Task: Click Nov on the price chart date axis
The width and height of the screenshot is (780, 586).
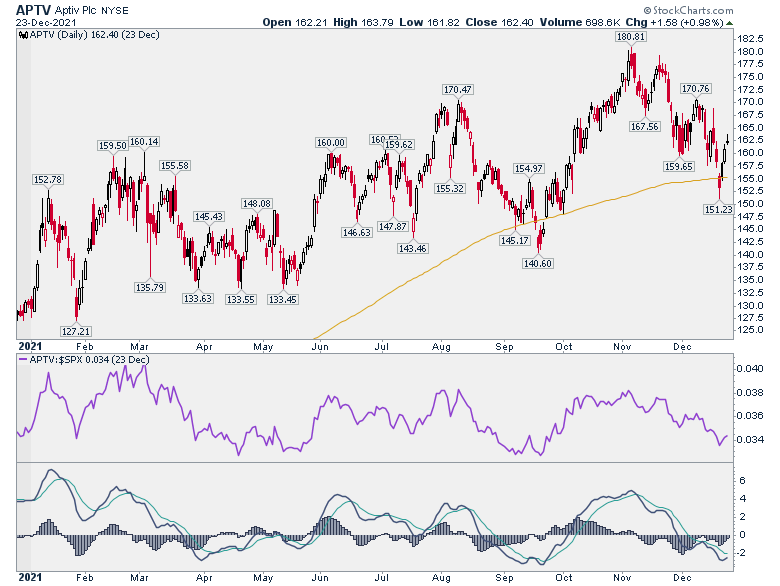Action: tap(622, 346)
